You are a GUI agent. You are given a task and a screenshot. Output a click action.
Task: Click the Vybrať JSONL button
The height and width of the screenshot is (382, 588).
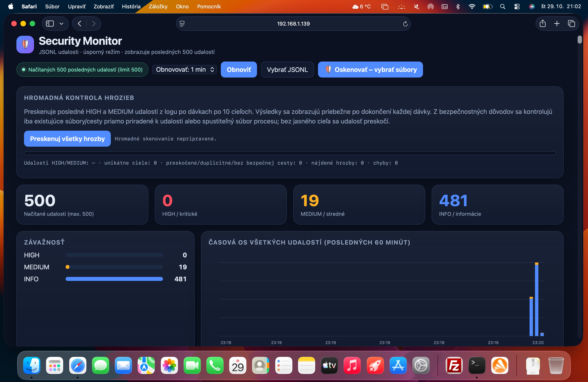pos(287,70)
